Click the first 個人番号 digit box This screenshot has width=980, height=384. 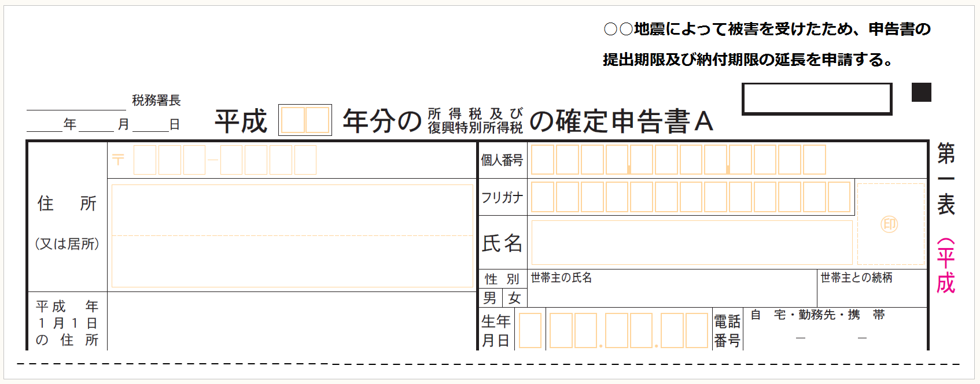pos(543,160)
